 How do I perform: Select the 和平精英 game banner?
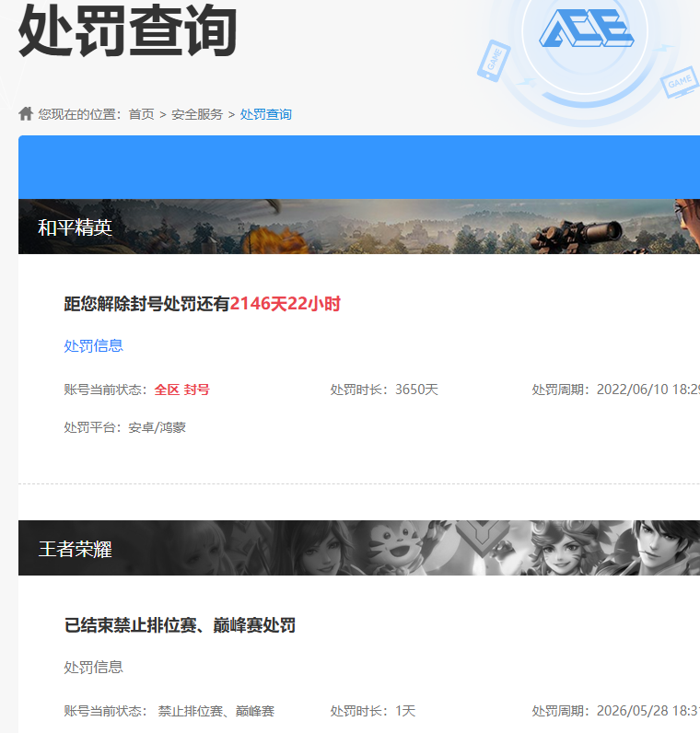coord(359,227)
